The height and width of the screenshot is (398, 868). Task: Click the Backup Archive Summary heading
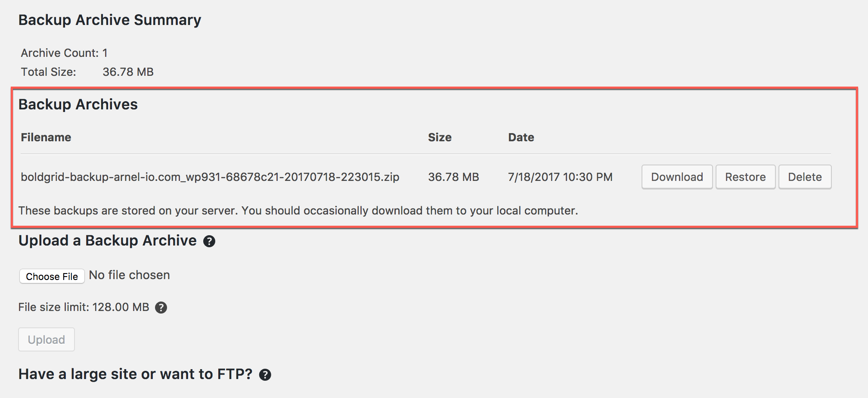[x=110, y=20]
